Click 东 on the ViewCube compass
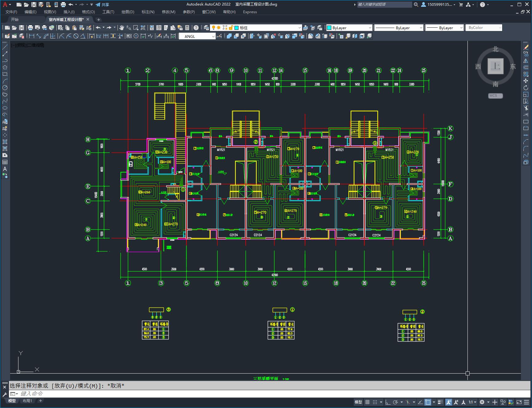This screenshot has height=408, width=532. pyautogui.click(x=513, y=66)
